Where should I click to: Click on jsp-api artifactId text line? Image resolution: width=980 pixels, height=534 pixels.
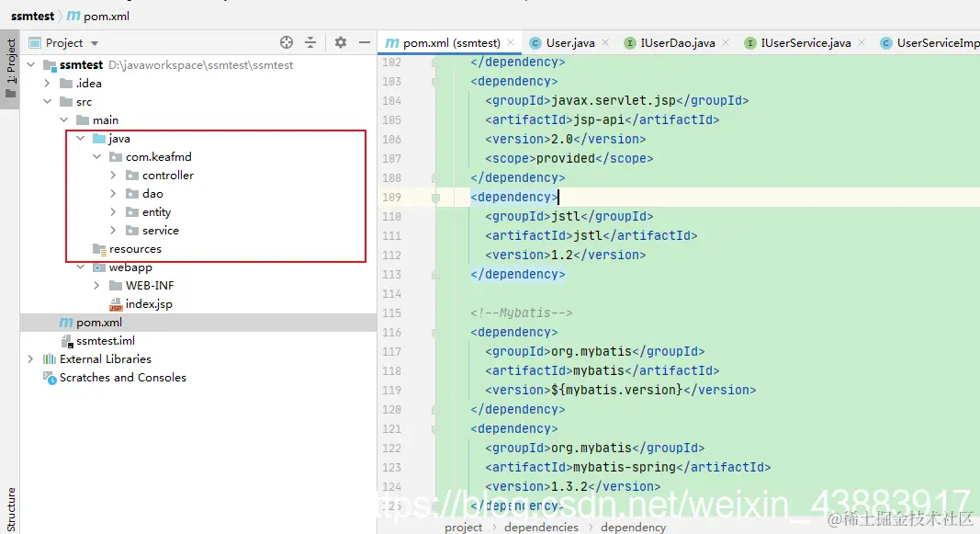[603, 119]
